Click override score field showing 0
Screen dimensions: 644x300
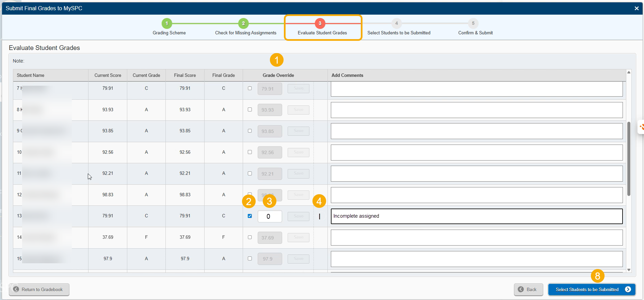(x=270, y=216)
